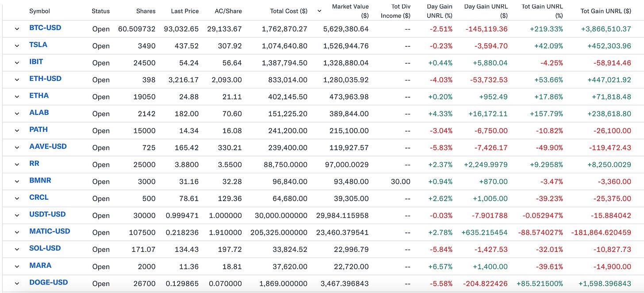Image resolution: width=644 pixels, height=293 pixels.
Task: Open the ALAB symbol link
Action: [39, 113]
